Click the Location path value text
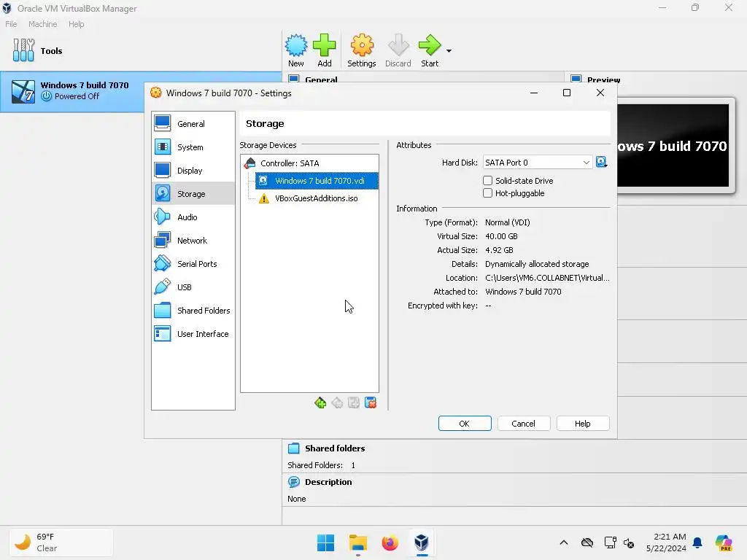Viewport: 747px width, 560px height. point(547,278)
